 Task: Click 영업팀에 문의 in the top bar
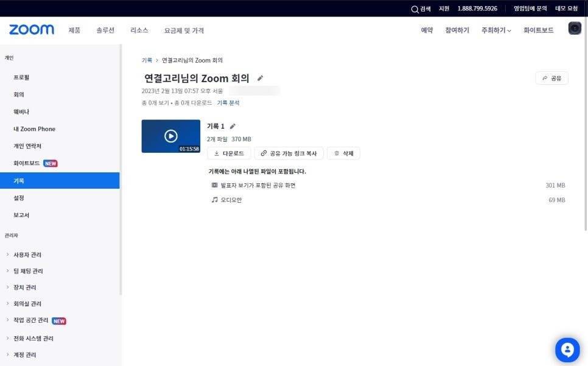530,9
